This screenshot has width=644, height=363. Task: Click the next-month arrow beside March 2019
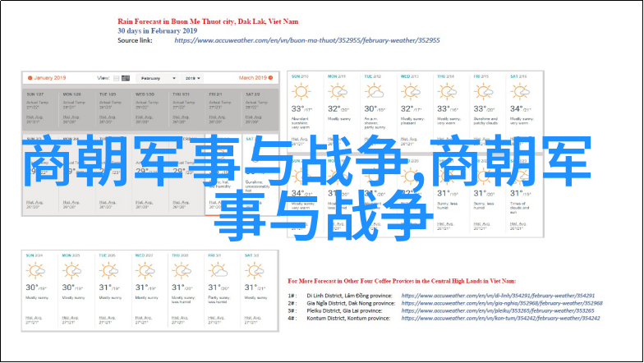(271, 77)
